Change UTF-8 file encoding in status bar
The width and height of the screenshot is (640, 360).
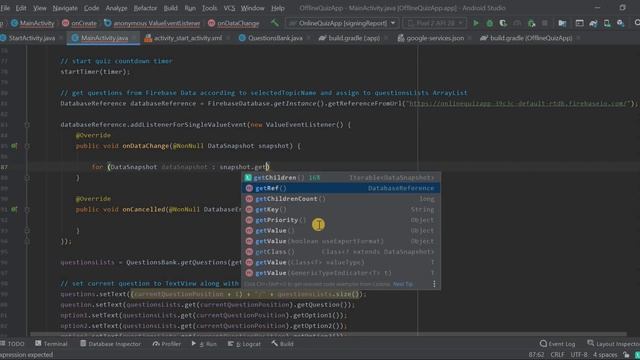578,355
